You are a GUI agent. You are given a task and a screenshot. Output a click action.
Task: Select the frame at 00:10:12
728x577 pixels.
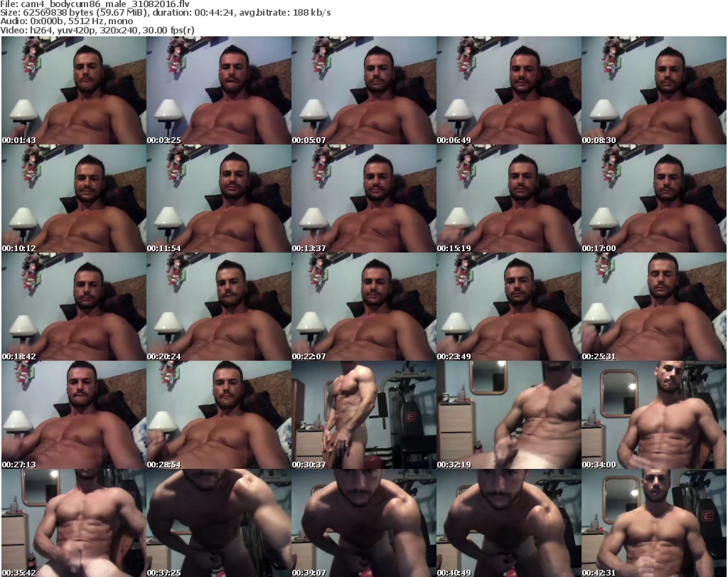(74, 198)
